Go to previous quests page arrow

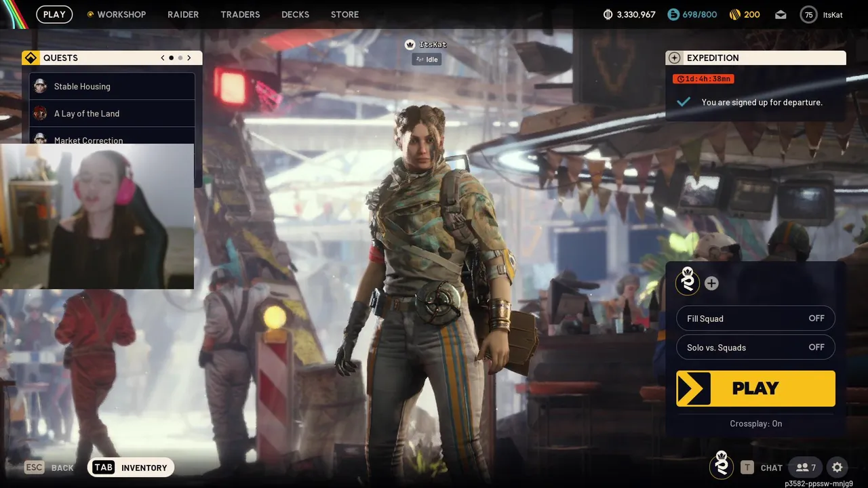163,58
